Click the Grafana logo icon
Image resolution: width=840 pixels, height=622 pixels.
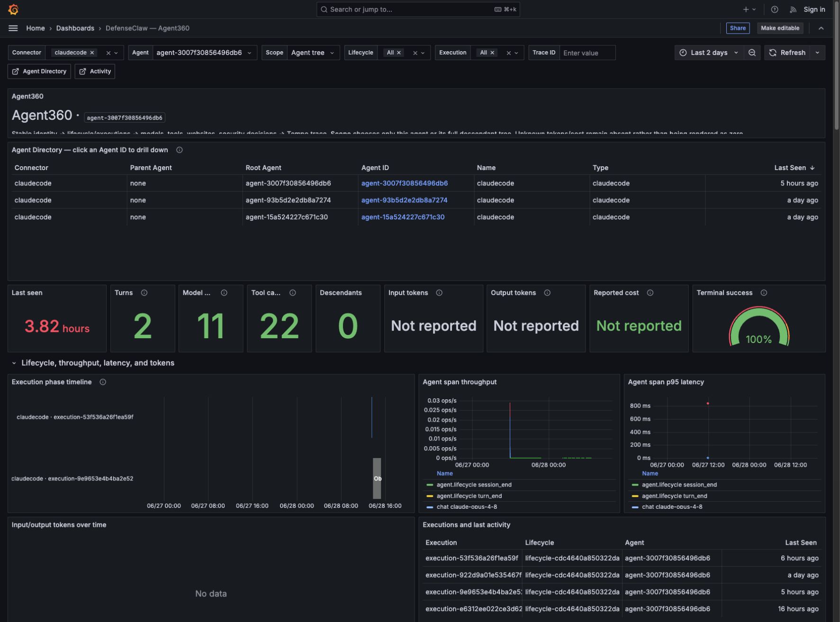[13, 9]
